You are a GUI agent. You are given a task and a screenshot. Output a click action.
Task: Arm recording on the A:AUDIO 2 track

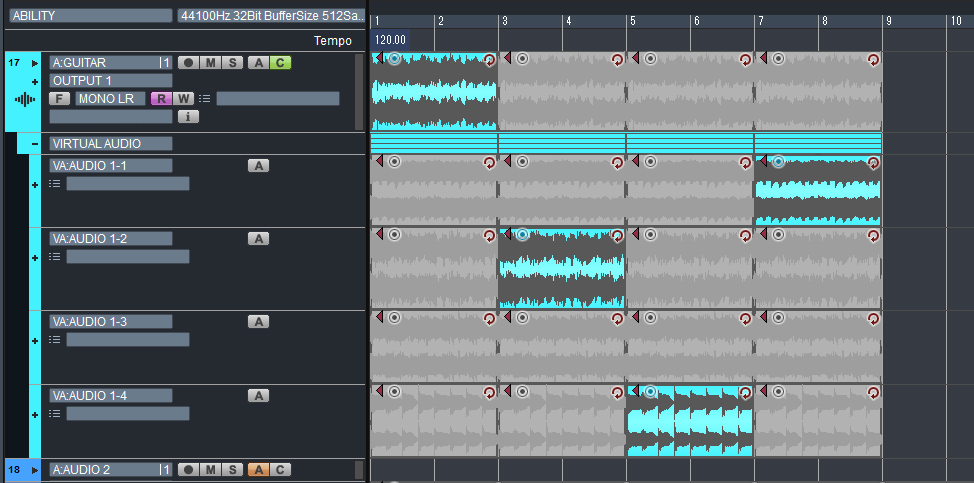188,470
